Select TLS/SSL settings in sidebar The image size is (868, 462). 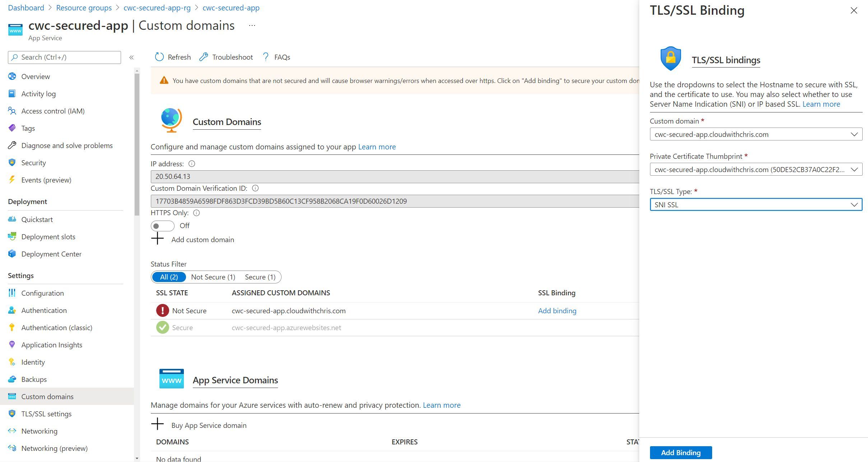tap(47, 414)
